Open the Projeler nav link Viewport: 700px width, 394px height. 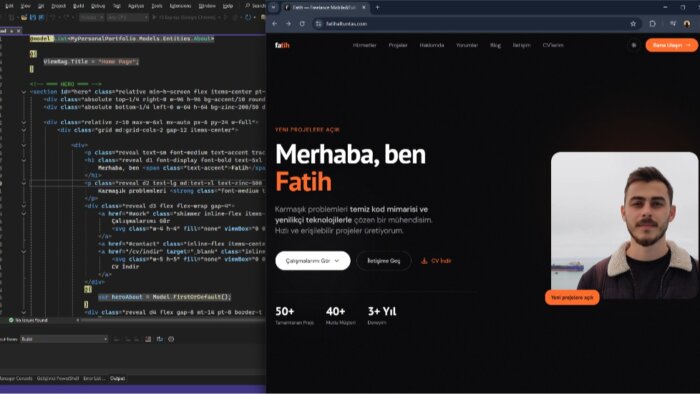398,45
